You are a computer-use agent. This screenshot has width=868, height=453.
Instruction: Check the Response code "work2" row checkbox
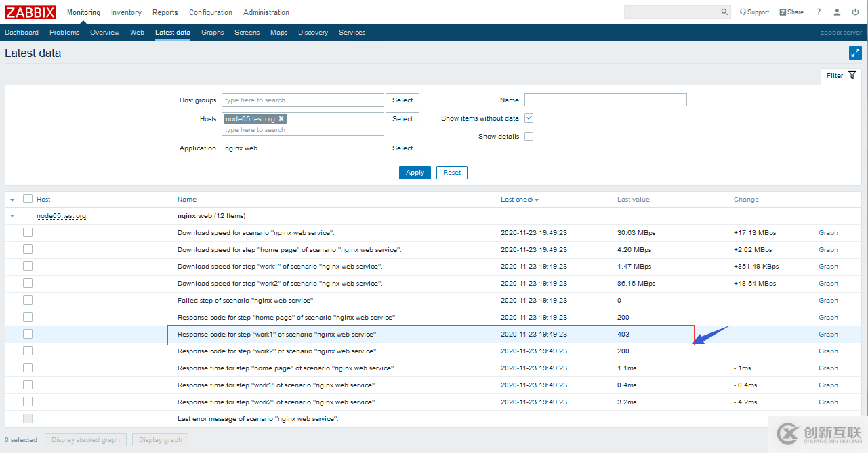coord(28,351)
